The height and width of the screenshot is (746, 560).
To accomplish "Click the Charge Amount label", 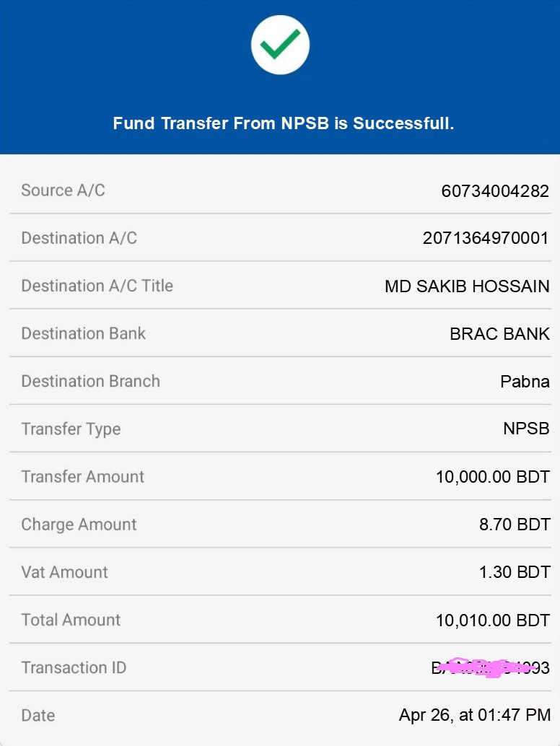I will 79,525.
